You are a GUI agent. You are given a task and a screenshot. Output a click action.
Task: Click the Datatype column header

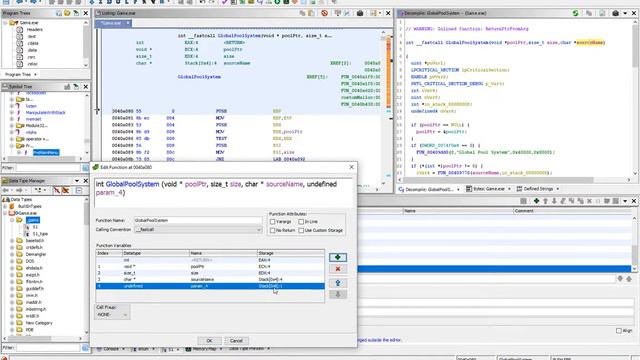click(x=156, y=253)
